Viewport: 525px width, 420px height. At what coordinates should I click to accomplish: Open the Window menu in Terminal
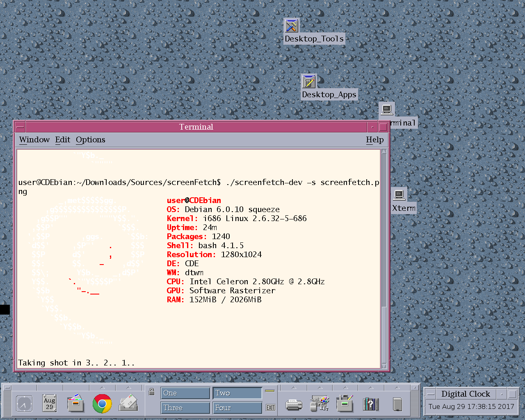point(34,140)
